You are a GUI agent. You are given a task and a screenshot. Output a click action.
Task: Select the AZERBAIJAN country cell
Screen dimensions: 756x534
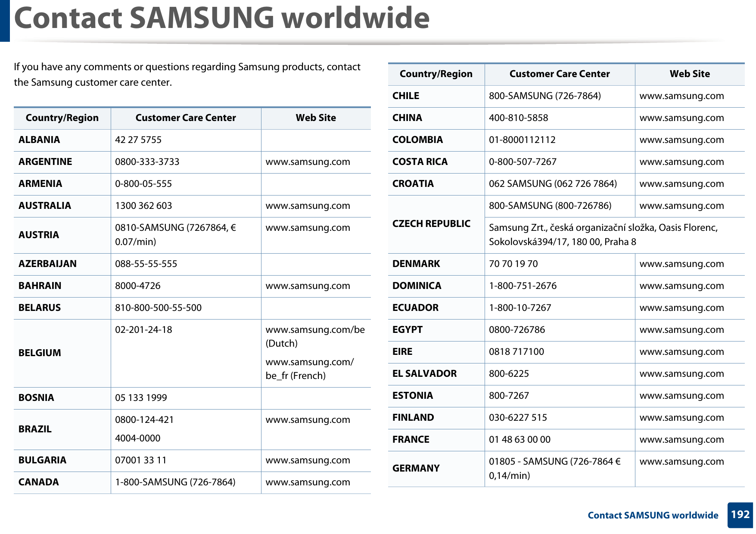pyautogui.click(x=62, y=264)
